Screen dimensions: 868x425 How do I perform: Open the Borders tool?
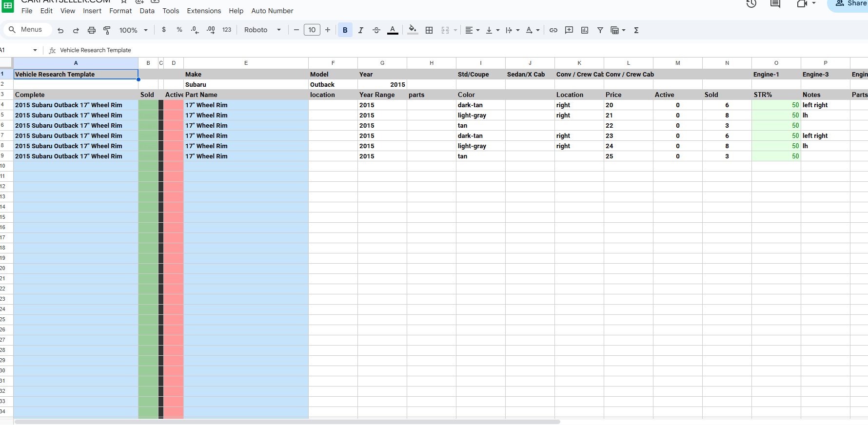(429, 30)
